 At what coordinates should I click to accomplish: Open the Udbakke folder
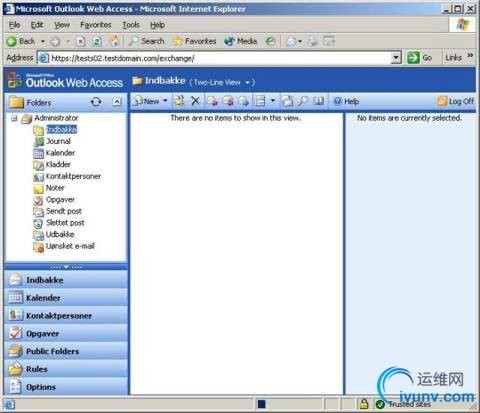pos(60,234)
